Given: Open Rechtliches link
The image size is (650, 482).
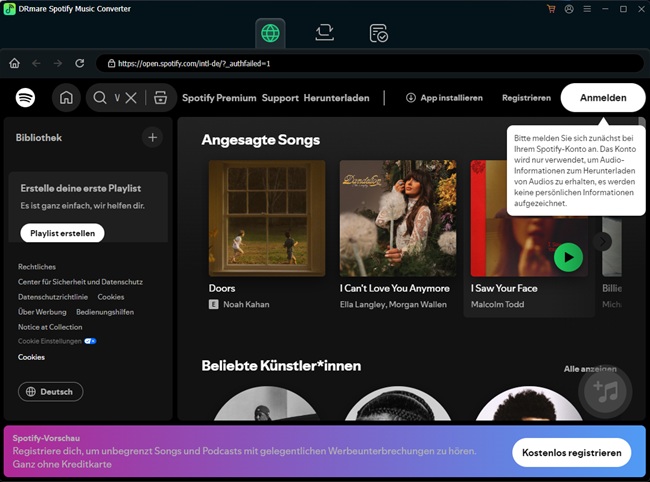Looking at the screenshot, I should (36, 266).
